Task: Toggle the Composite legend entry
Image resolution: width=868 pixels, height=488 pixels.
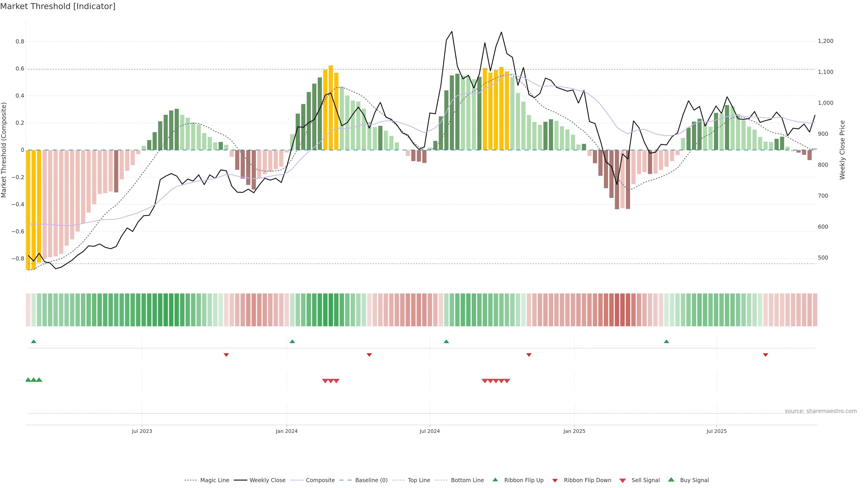Action: point(320,480)
